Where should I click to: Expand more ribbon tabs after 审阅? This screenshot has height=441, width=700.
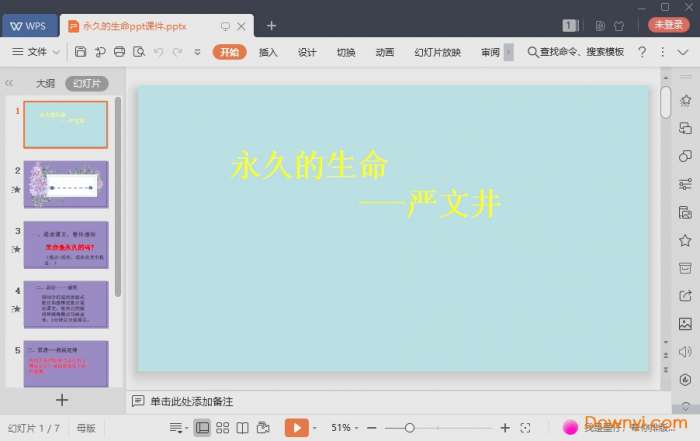pos(508,52)
